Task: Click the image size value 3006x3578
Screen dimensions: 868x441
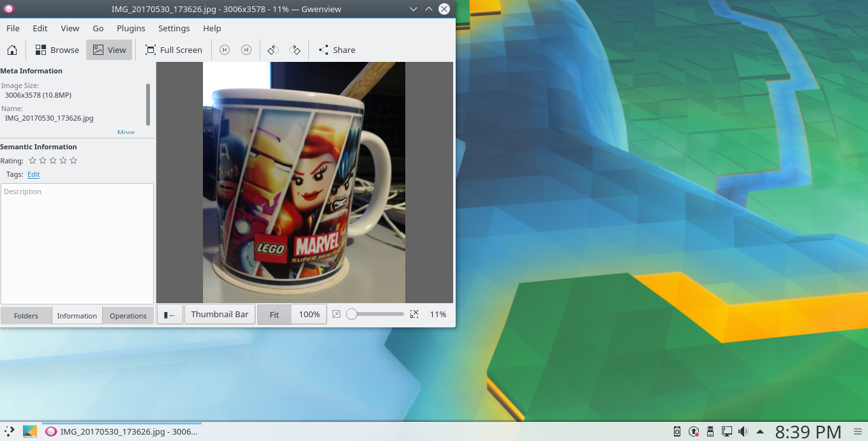Action: 38,95
